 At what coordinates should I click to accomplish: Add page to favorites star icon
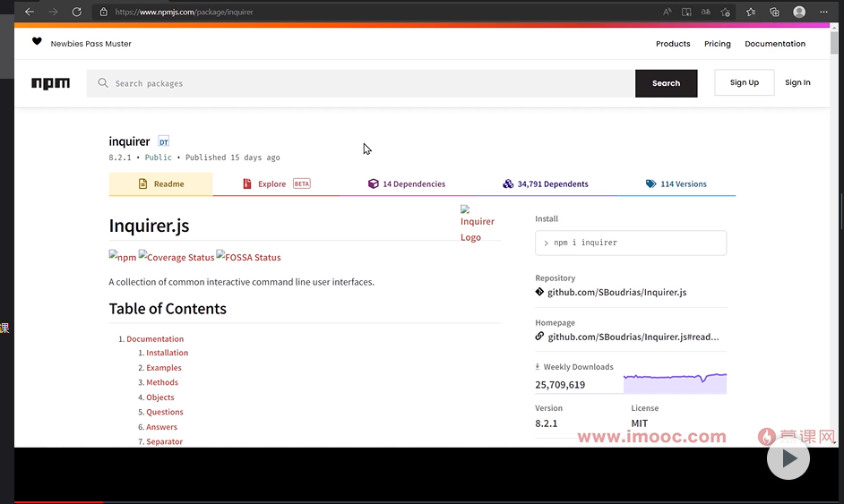725,12
